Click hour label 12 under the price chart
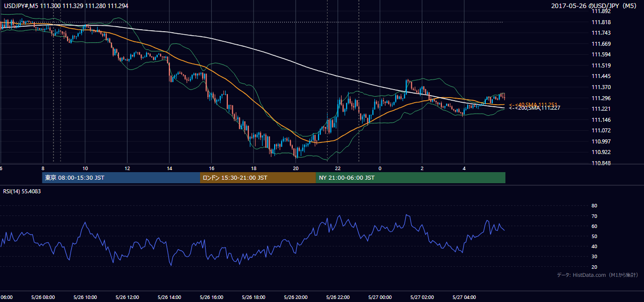The height and width of the screenshot is (302, 644). coord(127,168)
